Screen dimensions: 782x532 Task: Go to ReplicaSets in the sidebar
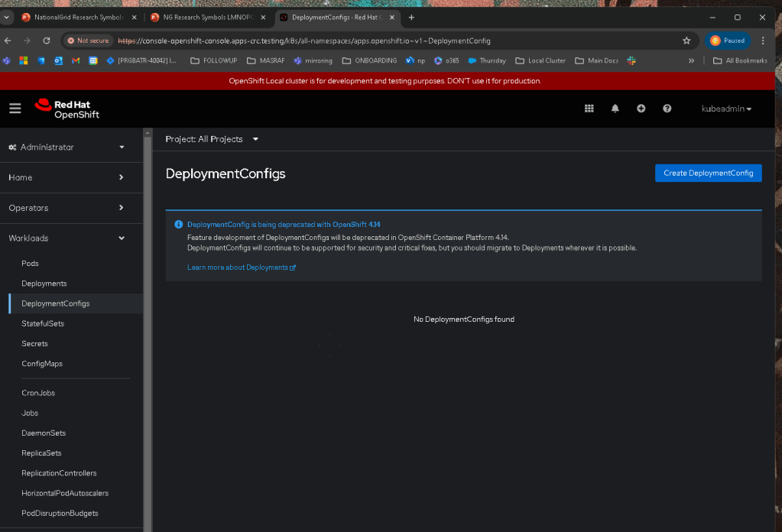[41, 453]
